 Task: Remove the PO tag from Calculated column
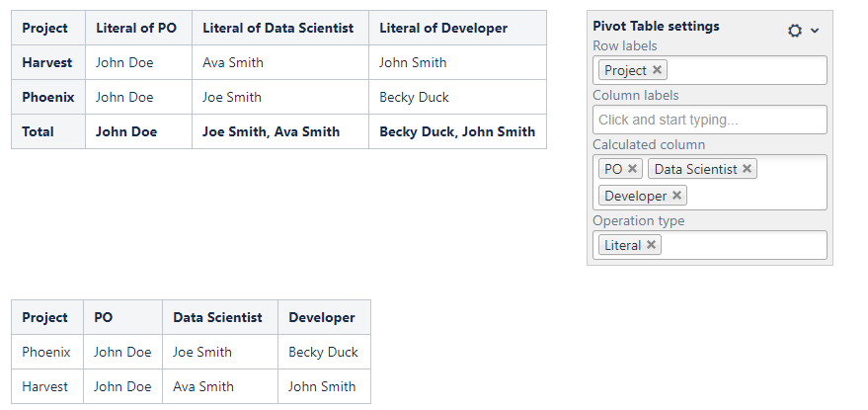coord(633,169)
